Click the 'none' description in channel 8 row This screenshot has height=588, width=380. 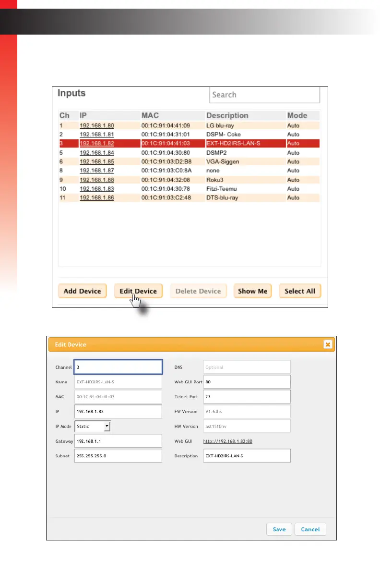tap(213, 171)
